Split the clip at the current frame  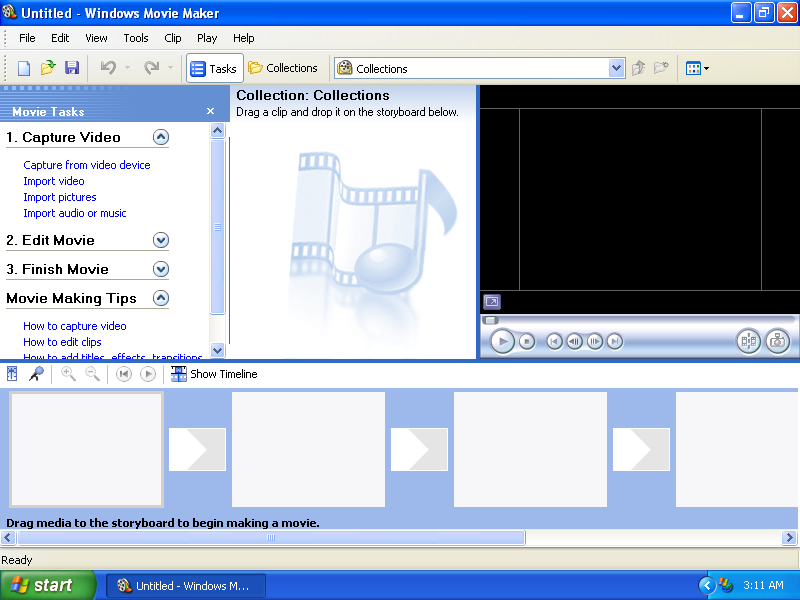(x=748, y=341)
